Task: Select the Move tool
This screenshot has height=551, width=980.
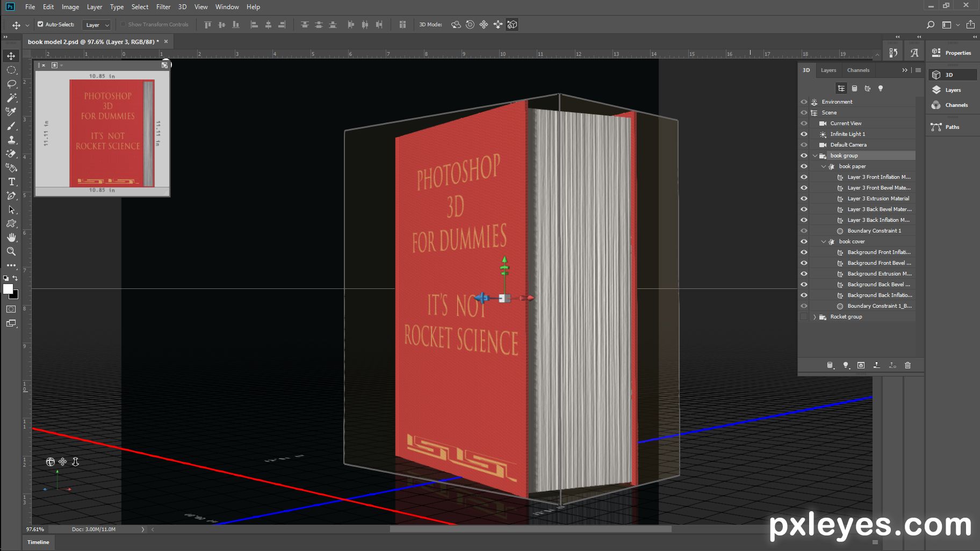Action: [x=11, y=56]
